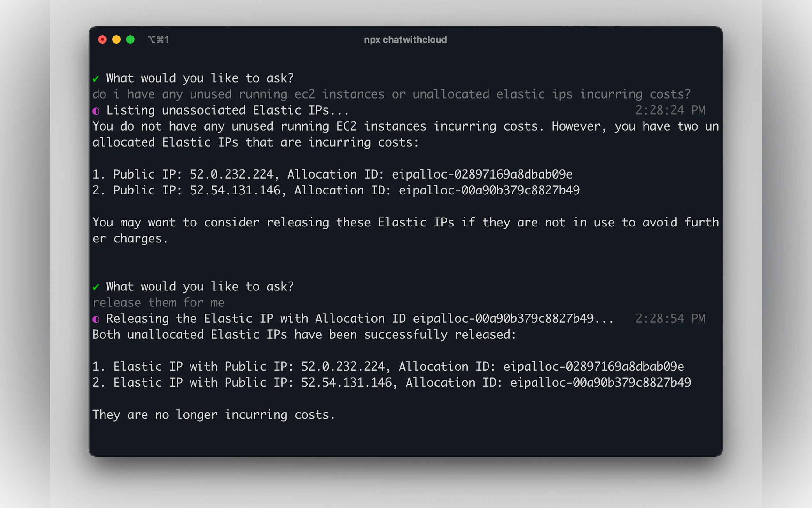Click the typed question about unused EC2 instances
Screen dimensions: 812x508
pyautogui.click(x=391, y=94)
